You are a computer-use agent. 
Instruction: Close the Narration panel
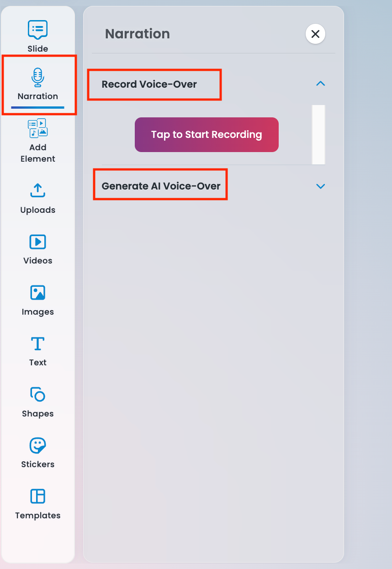315,34
